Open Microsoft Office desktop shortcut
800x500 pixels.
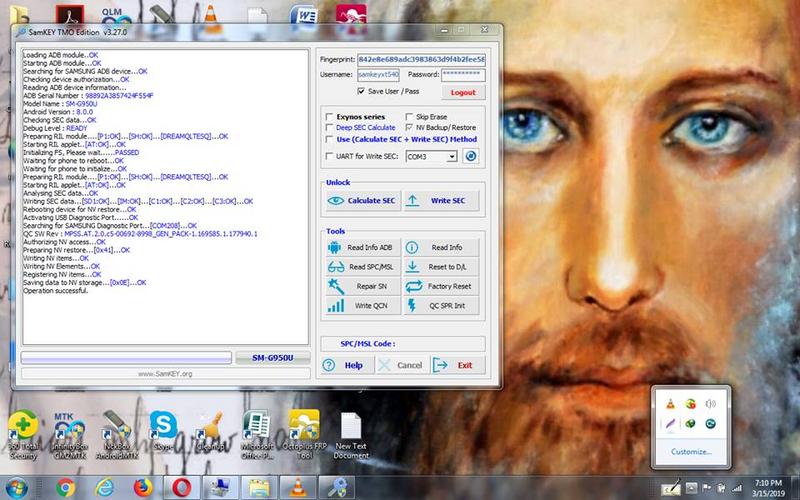[x=257, y=435]
